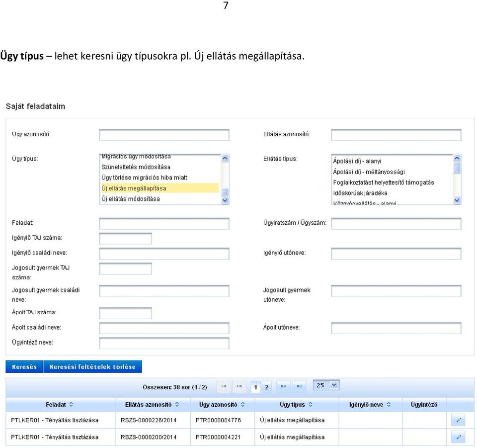Select 'Szüneteltetés módosítása' option
477x448 pixels.
(159, 167)
